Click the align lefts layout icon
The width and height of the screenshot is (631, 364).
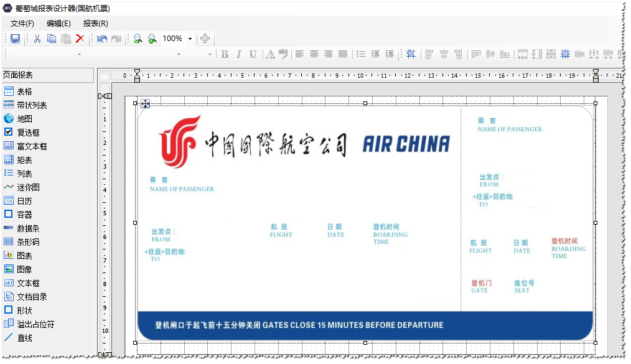tap(429, 54)
